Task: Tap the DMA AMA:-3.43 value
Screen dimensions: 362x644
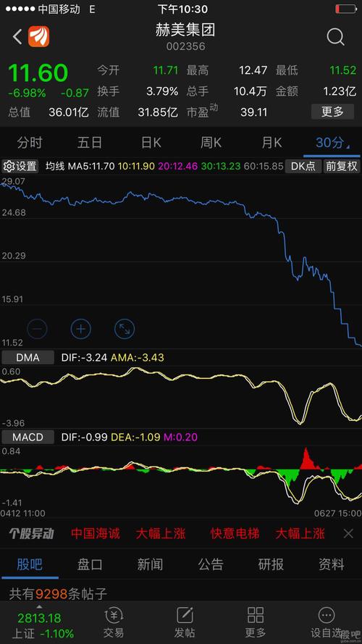Action: tap(137, 358)
